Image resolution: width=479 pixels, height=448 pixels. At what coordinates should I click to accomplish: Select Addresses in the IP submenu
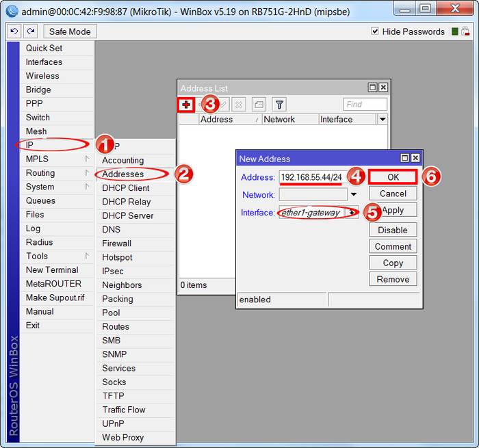click(123, 174)
